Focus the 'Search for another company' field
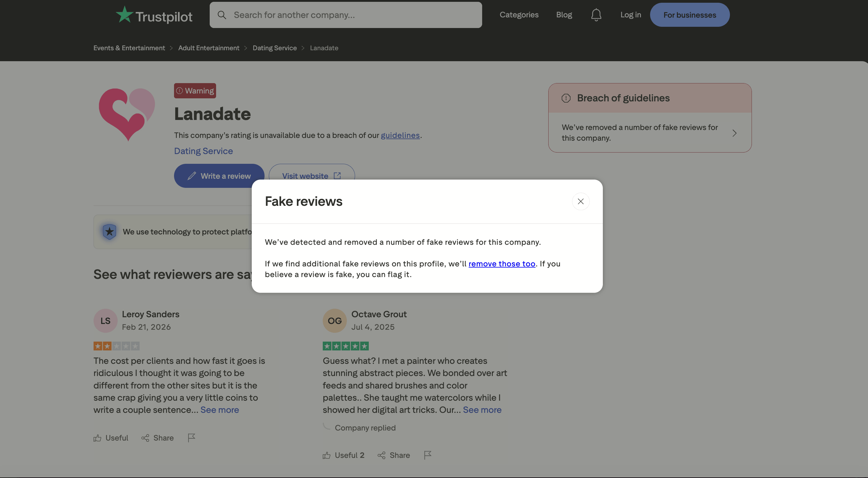The height and width of the screenshot is (478, 868). pyautogui.click(x=346, y=15)
